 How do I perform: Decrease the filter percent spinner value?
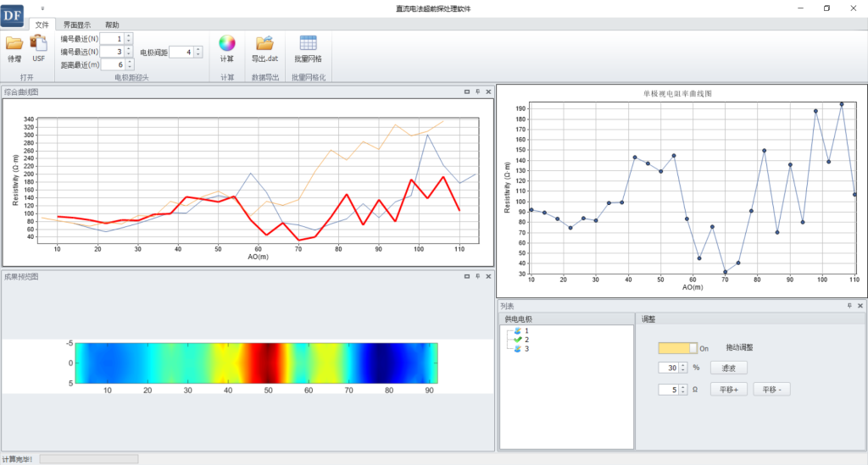pos(683,370)
